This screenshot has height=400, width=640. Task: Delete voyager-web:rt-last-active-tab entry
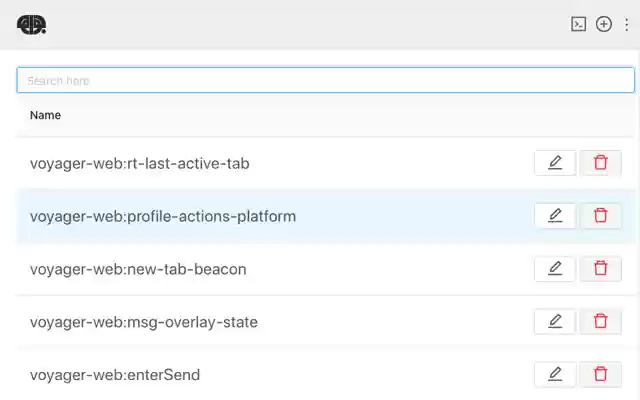(600, 163)
